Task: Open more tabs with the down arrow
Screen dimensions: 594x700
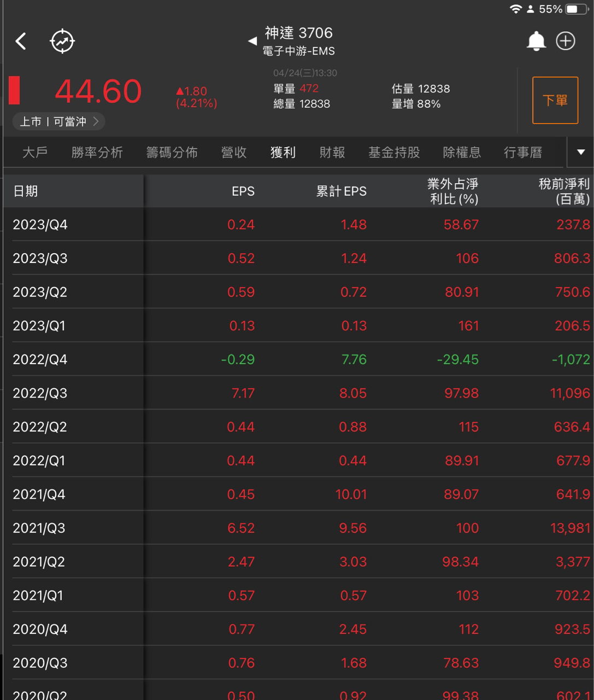Action: point(580,153)
